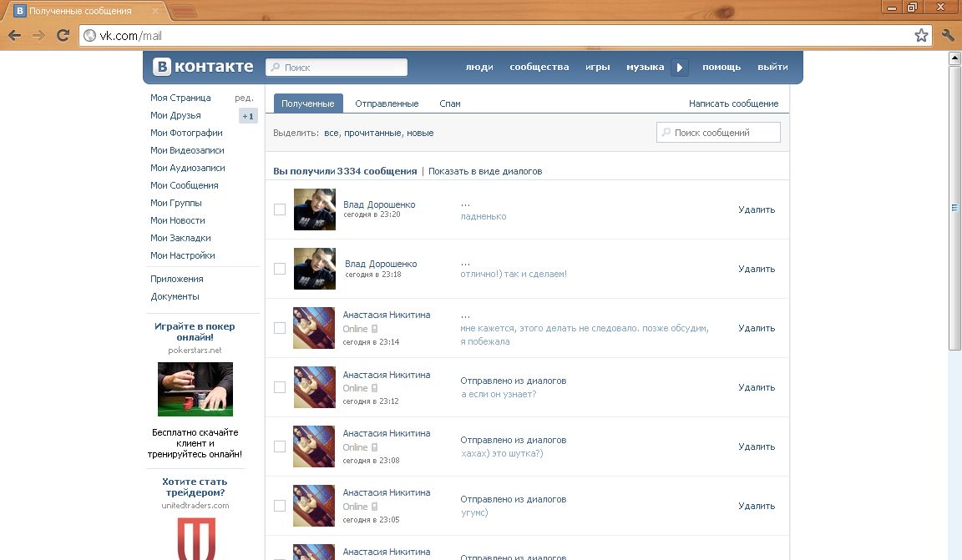Open the Chrome wrench menu
Image resolution: width=962 pixels, height=560 pixels.
click(x=948, y=36)
